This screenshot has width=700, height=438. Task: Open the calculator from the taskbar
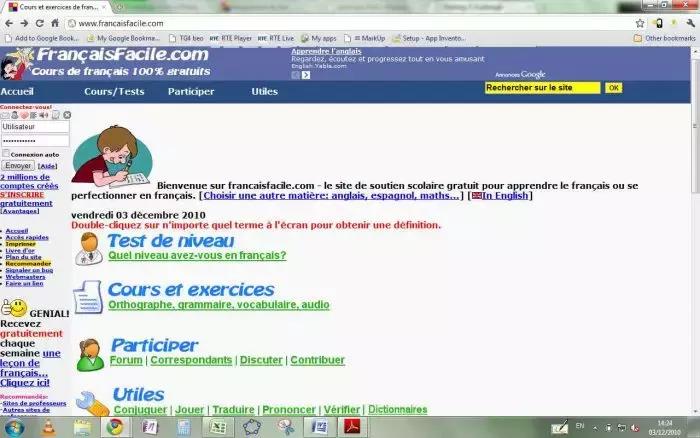(183, 427)
